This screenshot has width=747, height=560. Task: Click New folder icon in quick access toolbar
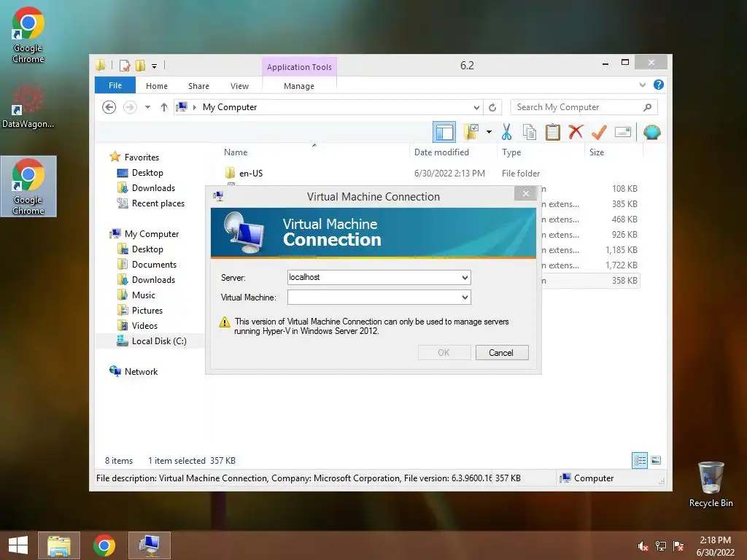coord(140,65)
